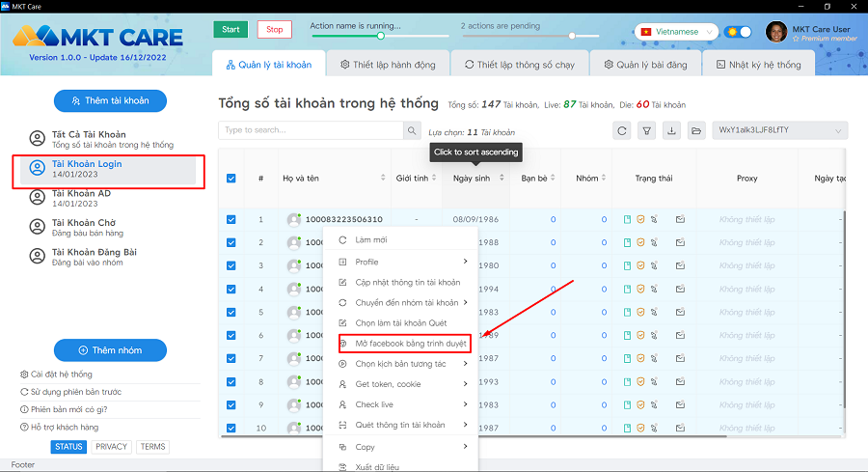Uncheck the checkbox for row 4
Viewport: 868px width, 472px height.
[231, 290]
